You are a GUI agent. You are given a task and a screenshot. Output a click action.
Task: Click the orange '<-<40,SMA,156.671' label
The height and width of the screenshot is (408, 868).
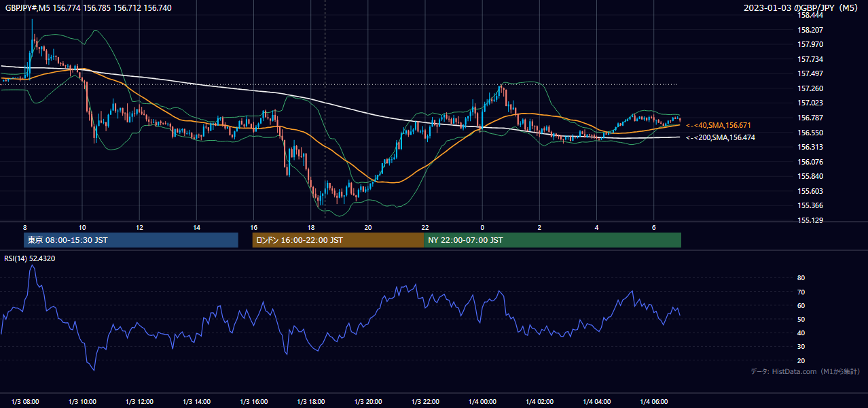click(x=718, y=125)
